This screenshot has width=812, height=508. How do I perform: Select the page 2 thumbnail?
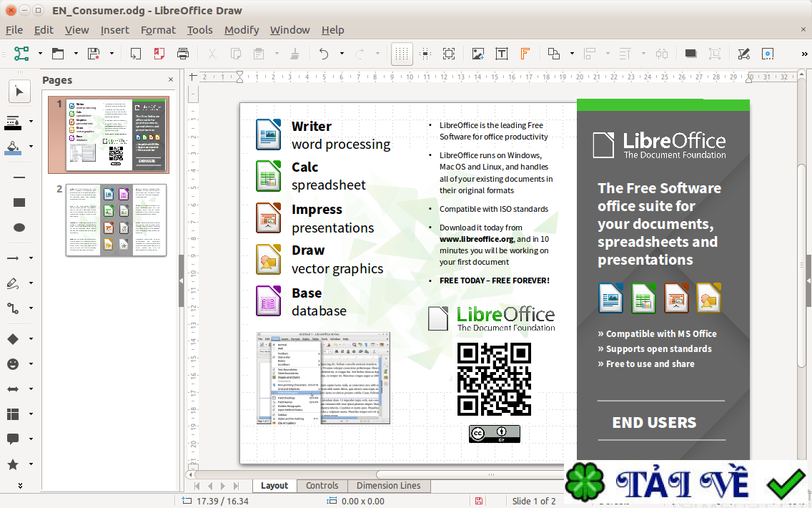(x=116, y=220)
